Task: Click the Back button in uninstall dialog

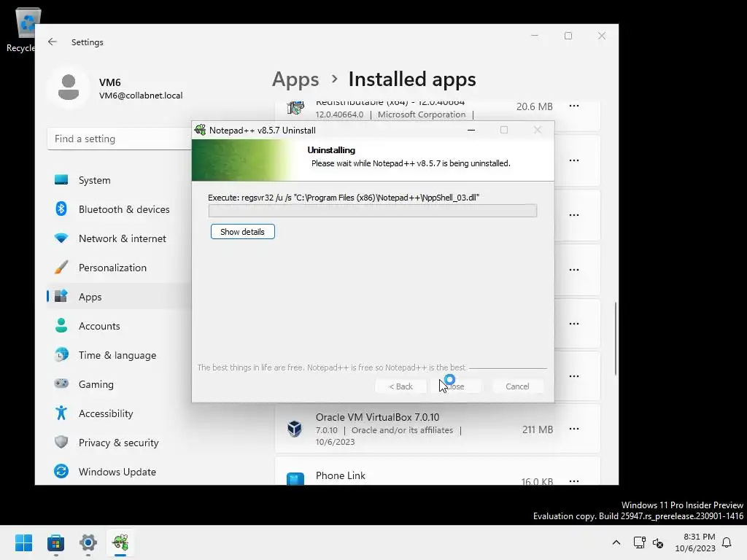Action: tap(400, 386)
